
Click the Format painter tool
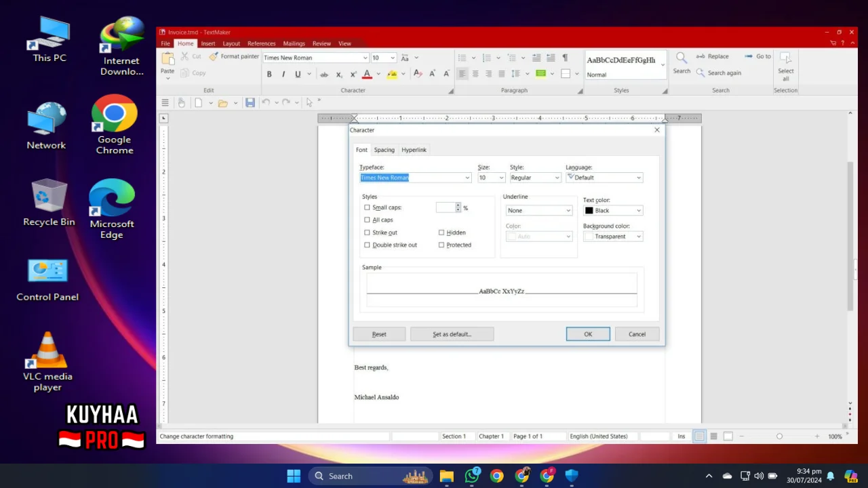click(234, 57)
